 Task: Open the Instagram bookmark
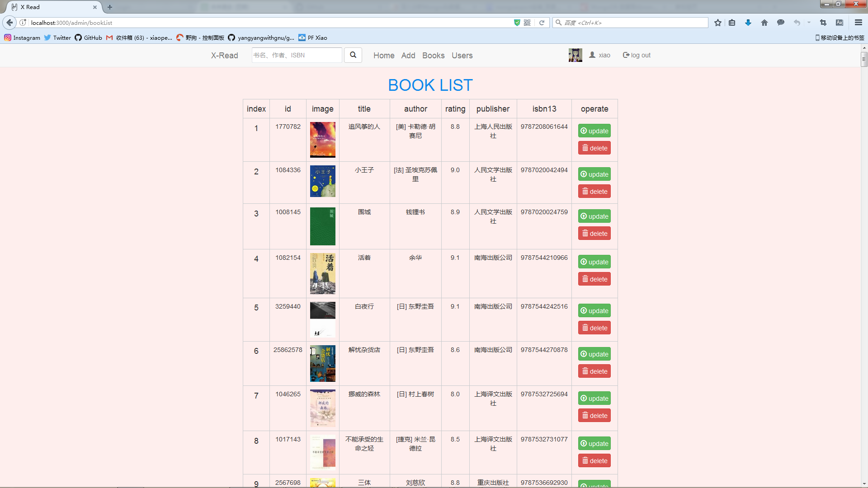tap(22, 38)
